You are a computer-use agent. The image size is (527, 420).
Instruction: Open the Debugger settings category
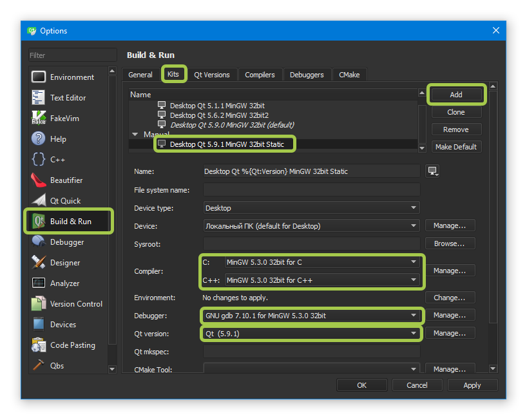pyautogui.click(x=68, y=242)
